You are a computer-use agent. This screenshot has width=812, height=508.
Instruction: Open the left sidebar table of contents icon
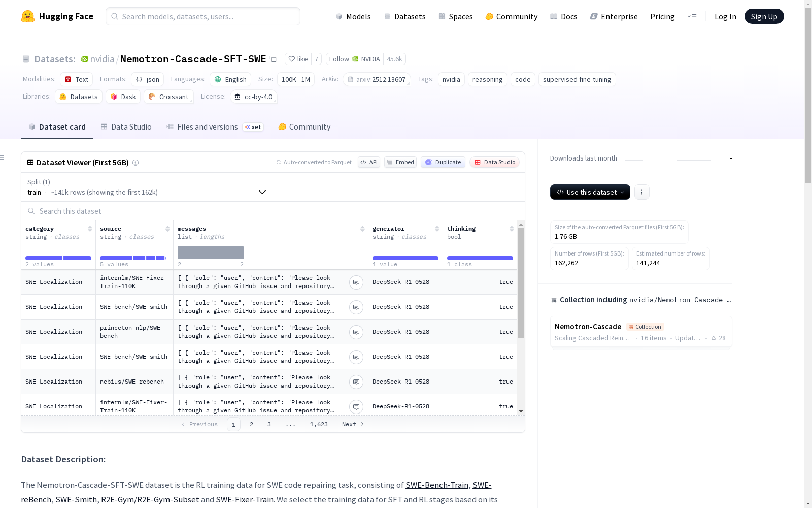2,157
